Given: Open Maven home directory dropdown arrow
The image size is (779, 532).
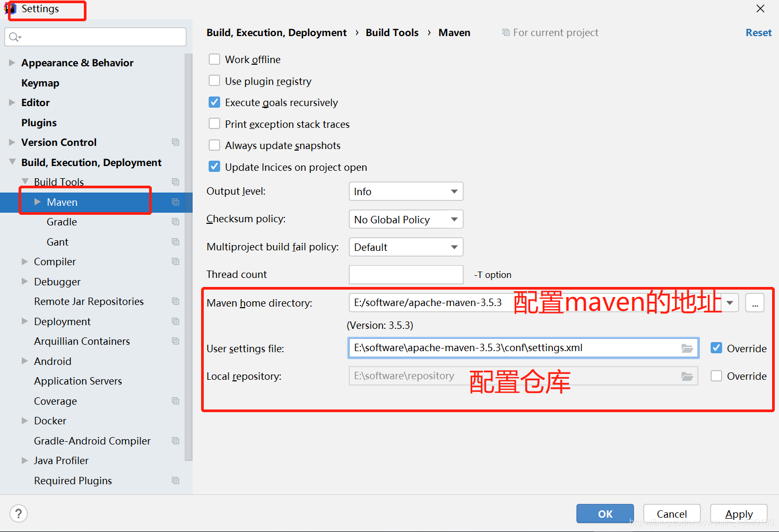Looking at the screenshot, I should [730, 303].
